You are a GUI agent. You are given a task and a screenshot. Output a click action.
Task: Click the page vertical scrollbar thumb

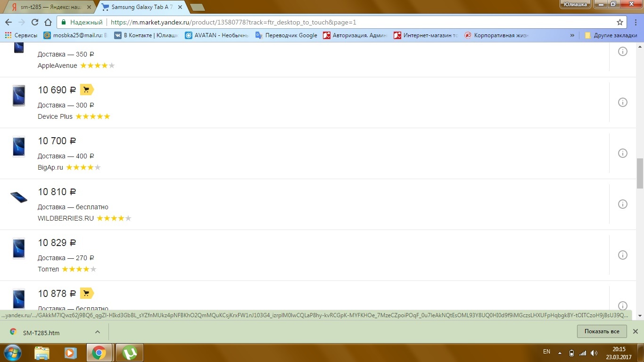coord(640,173)
